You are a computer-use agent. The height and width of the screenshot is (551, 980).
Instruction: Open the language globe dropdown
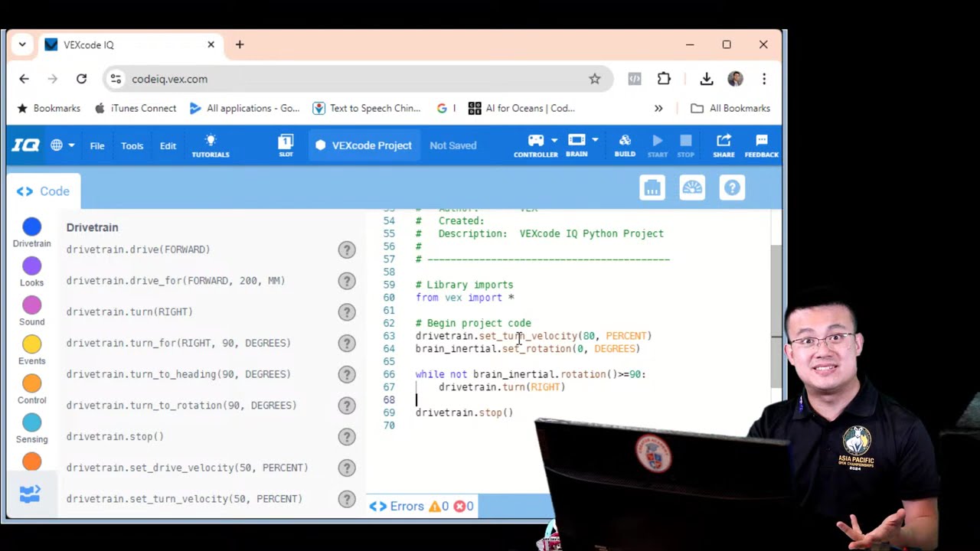click(62, 145)
